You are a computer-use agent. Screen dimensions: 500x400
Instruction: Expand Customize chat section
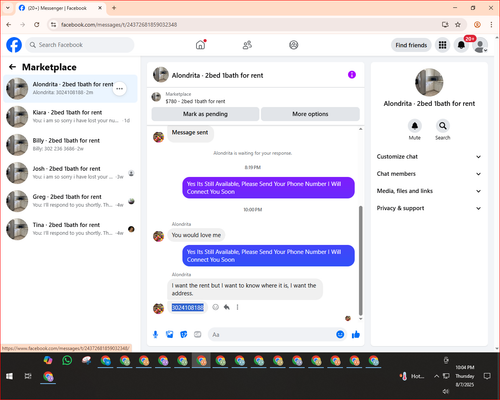coord(429,157)
